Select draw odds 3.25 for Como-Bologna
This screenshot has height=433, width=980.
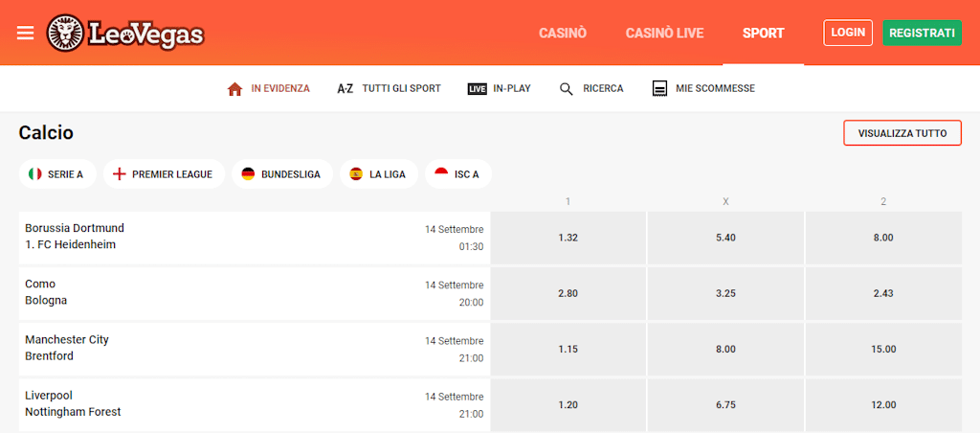[725, 293]
